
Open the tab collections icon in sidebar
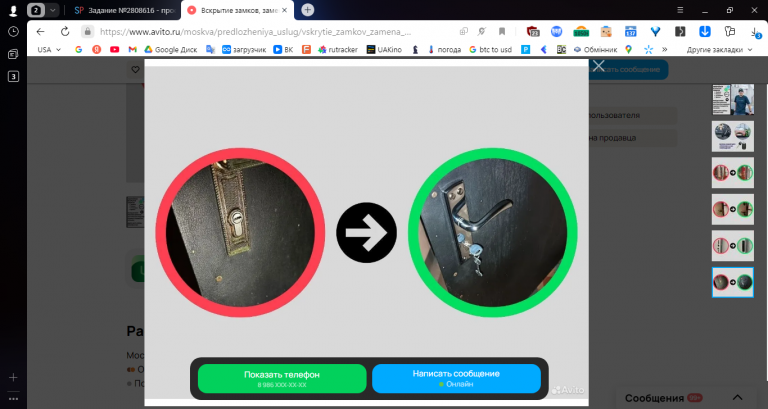(13, 54)
